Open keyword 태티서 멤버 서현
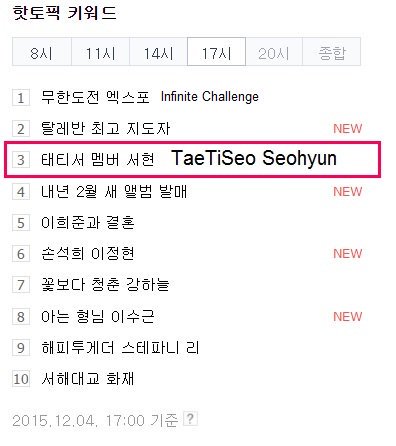Image resolution: width=396 pixels, height=446 pixels. click(x=98, y=160)
